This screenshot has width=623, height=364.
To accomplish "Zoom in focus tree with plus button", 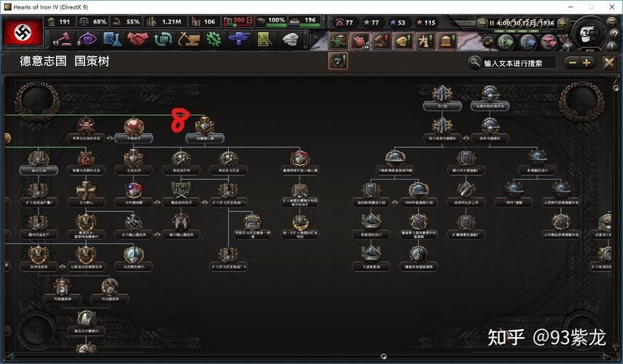I will click(587, 63).
